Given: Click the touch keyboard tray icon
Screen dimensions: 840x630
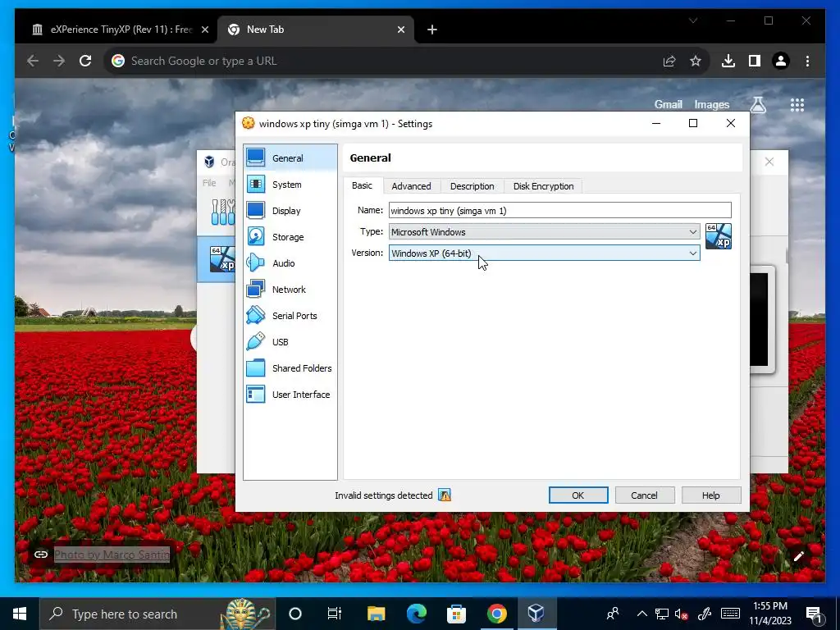Looking at the screenshot, I should pyautogui.click(x=729, y=614).
